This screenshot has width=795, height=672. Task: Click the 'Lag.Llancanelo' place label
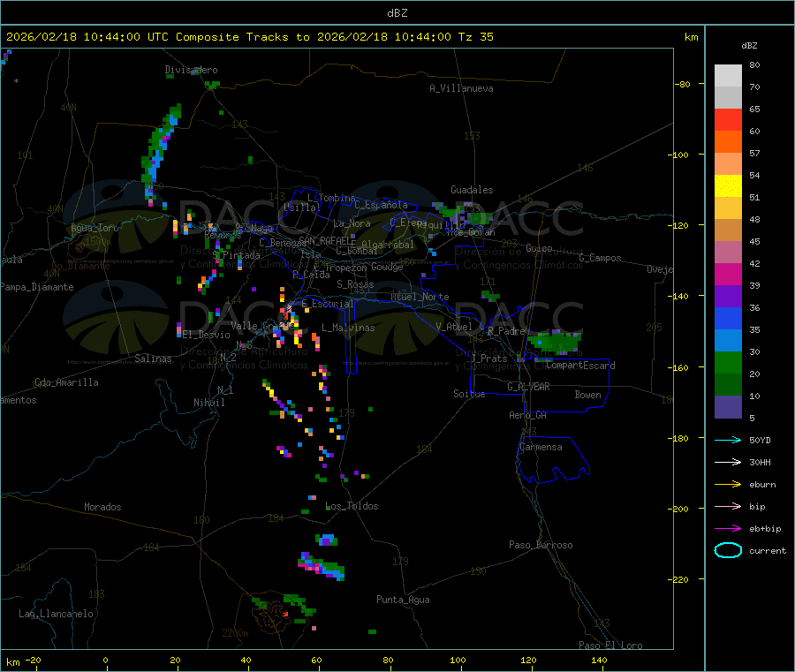(56, 614)
